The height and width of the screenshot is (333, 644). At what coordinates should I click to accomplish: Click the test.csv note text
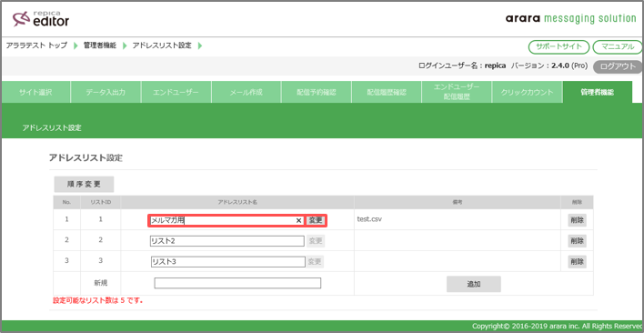369,219
